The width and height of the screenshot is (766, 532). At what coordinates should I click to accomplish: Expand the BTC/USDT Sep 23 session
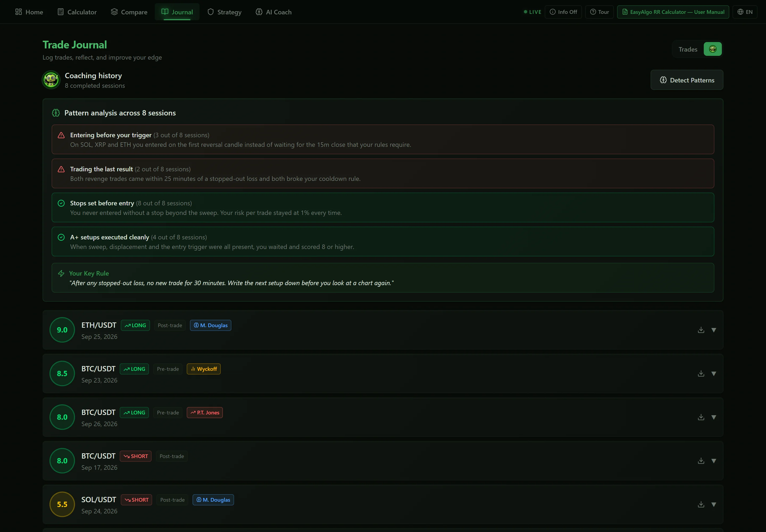(714, 373)
